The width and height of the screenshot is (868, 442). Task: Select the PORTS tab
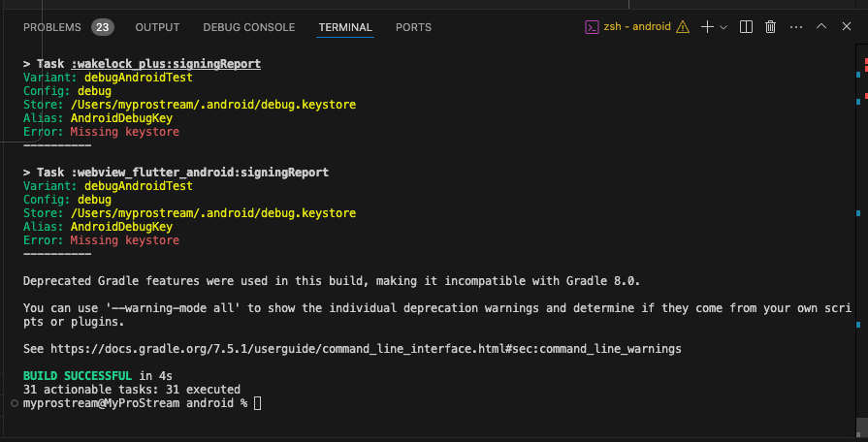click(x=413, y=27)
